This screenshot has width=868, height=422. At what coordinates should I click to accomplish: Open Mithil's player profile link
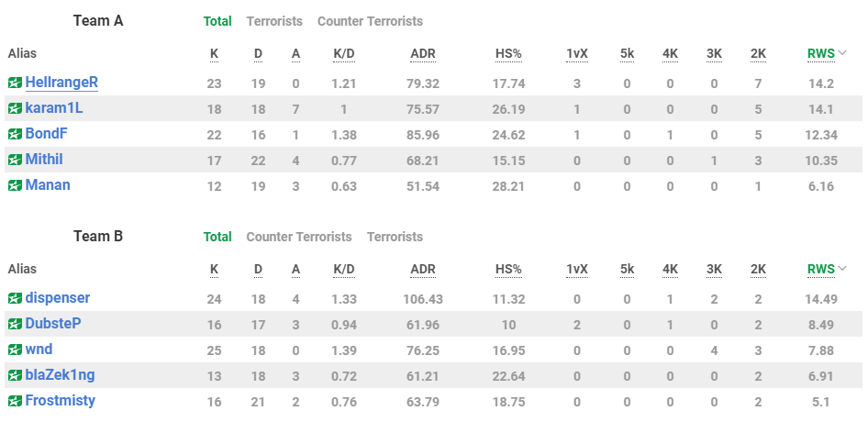(x=44, y=160)
